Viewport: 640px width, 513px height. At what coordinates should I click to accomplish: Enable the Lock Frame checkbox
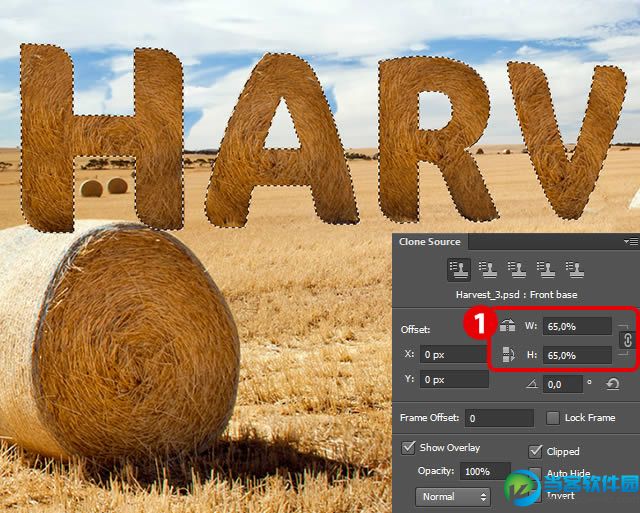(x=553, y=418)
